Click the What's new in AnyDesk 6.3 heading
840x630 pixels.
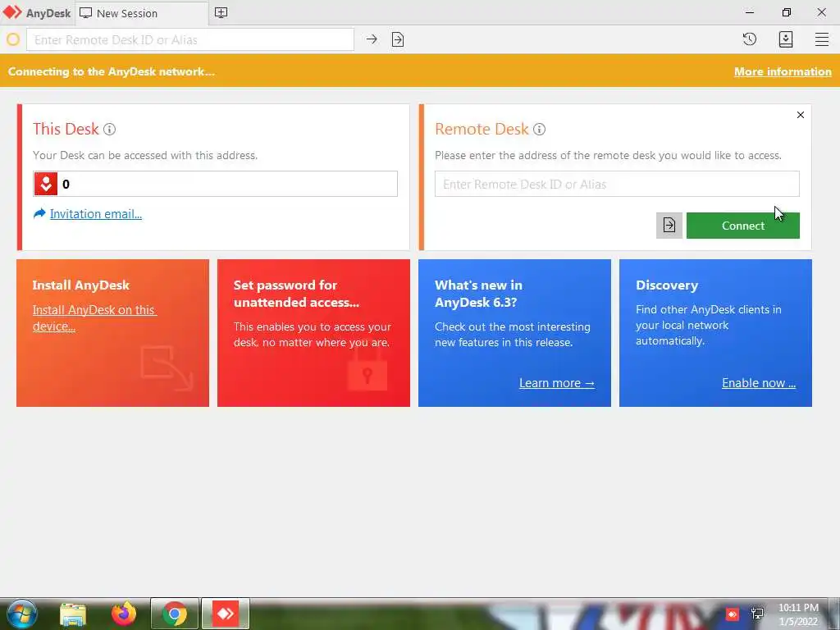click(x=478, y=294)
